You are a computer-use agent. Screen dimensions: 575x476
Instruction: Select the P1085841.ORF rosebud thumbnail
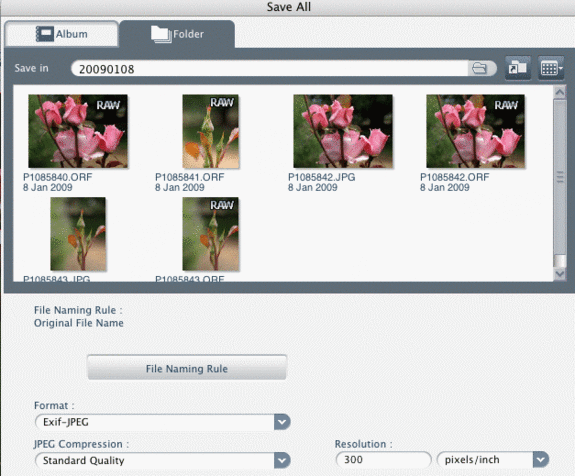[210, 131]
